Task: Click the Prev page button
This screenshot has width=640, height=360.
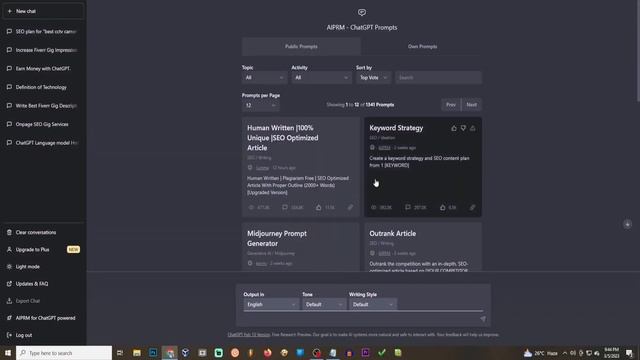Action: (451, 105)
